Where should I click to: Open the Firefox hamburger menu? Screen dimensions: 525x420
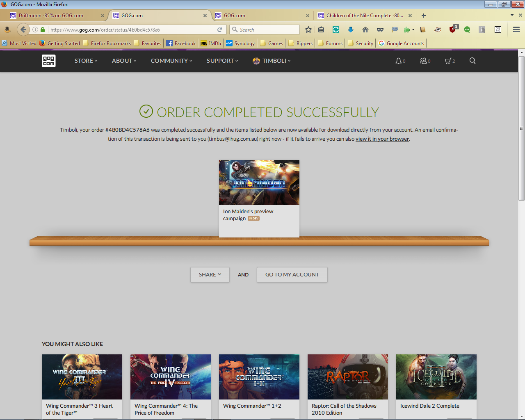(x=516, y=30)
